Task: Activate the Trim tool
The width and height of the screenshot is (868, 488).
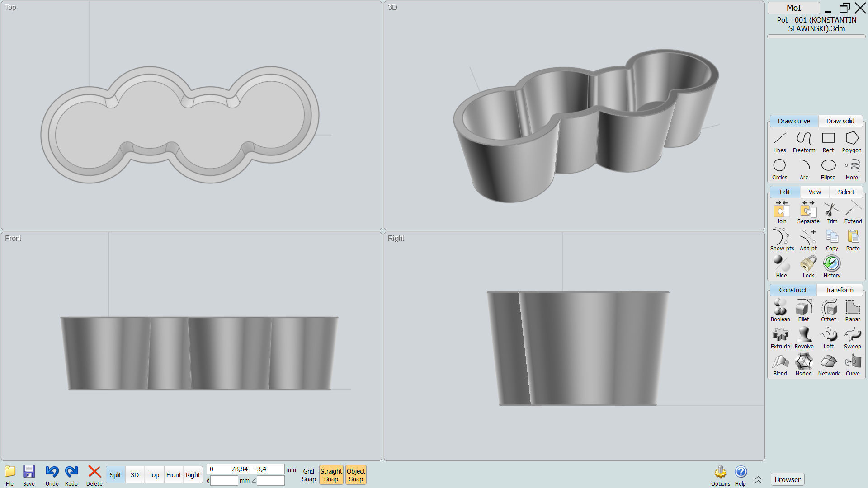Action: click(x=832, y=213)
